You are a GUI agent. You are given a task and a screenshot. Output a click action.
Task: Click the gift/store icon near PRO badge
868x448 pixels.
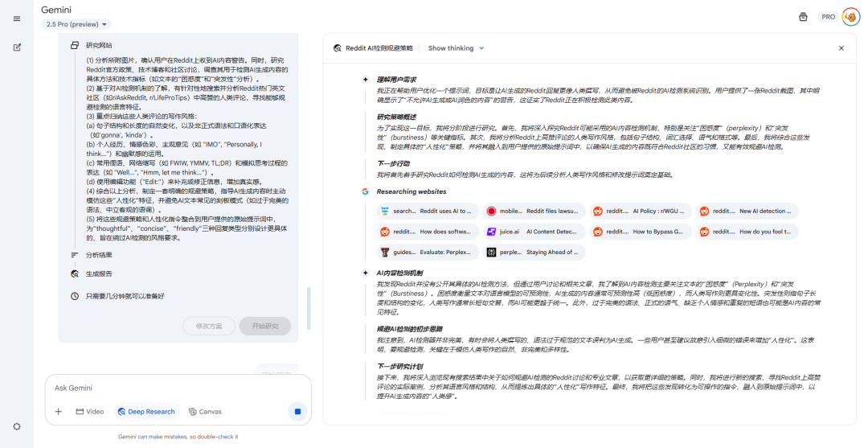pyautogui.click(x=803, y=17)
